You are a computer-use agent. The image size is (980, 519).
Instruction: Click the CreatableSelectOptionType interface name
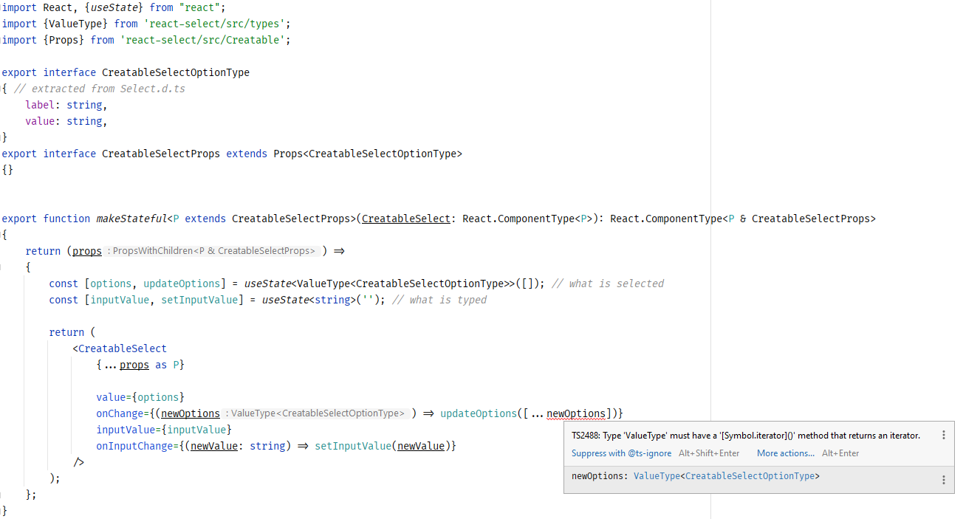(175, 72)
